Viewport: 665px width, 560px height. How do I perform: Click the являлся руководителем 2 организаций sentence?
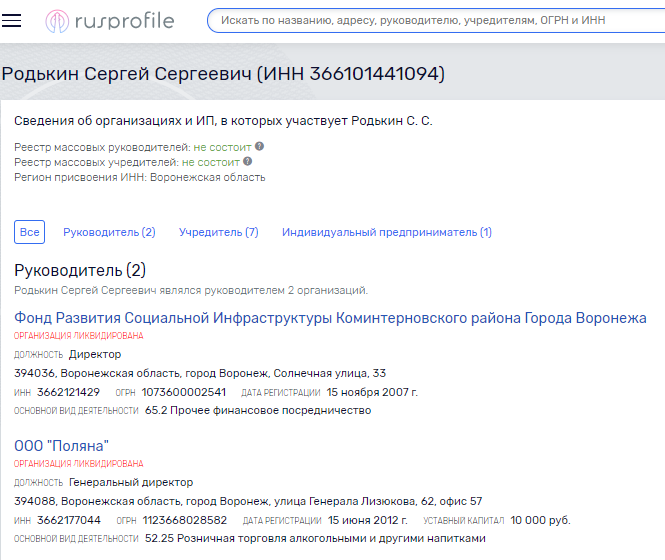click(191, 290)
